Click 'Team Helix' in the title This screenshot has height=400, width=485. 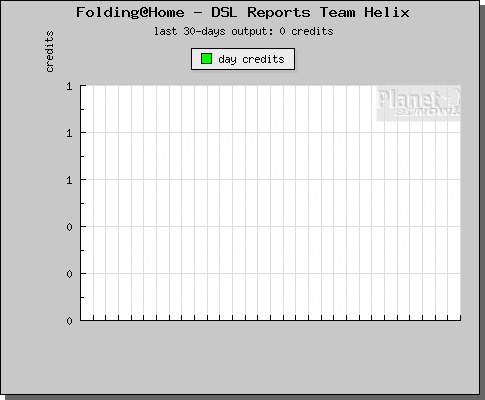point(364,13)
